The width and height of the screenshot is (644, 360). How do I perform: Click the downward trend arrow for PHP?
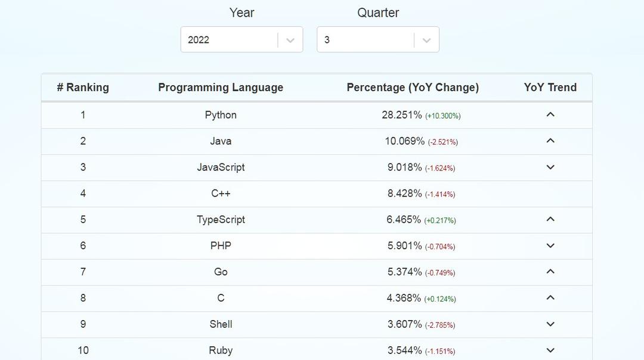(550, 246)
